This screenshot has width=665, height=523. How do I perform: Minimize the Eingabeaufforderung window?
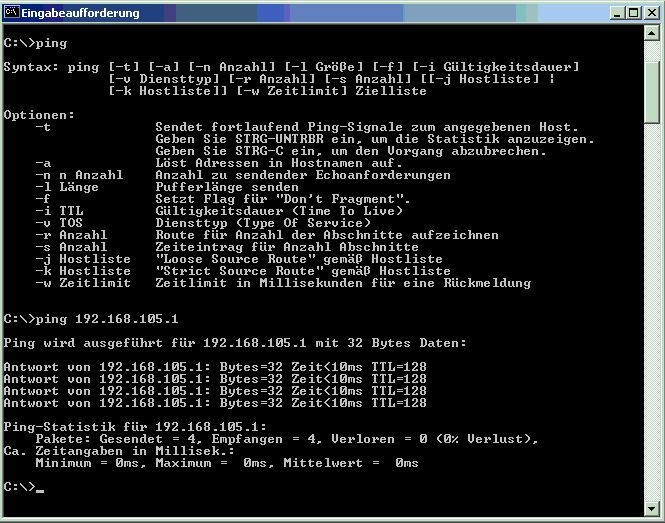[x=612, y=14]
